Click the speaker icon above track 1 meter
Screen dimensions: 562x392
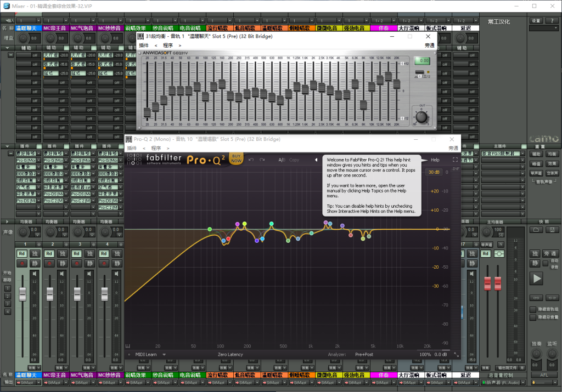point(35,274)
